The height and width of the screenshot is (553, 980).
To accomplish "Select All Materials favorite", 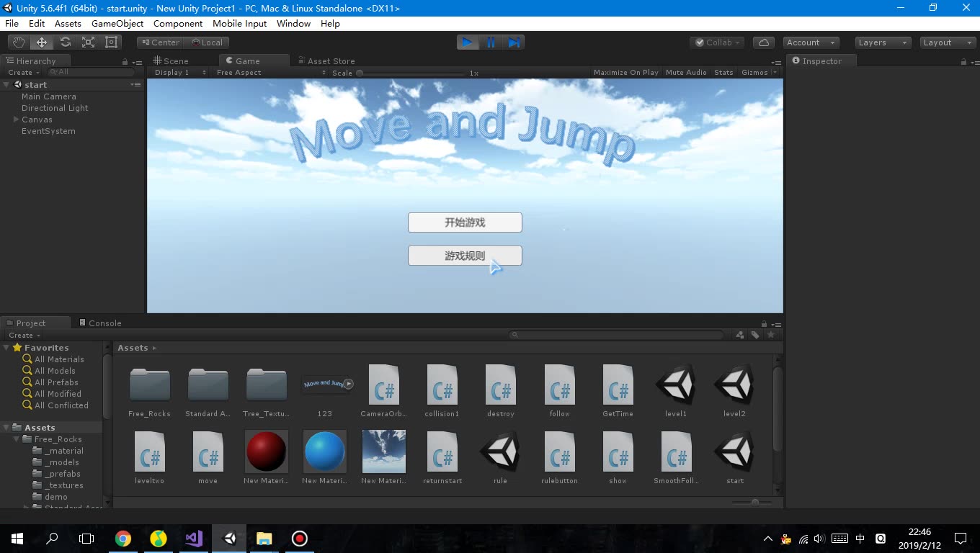I will [x=59, y=359].
